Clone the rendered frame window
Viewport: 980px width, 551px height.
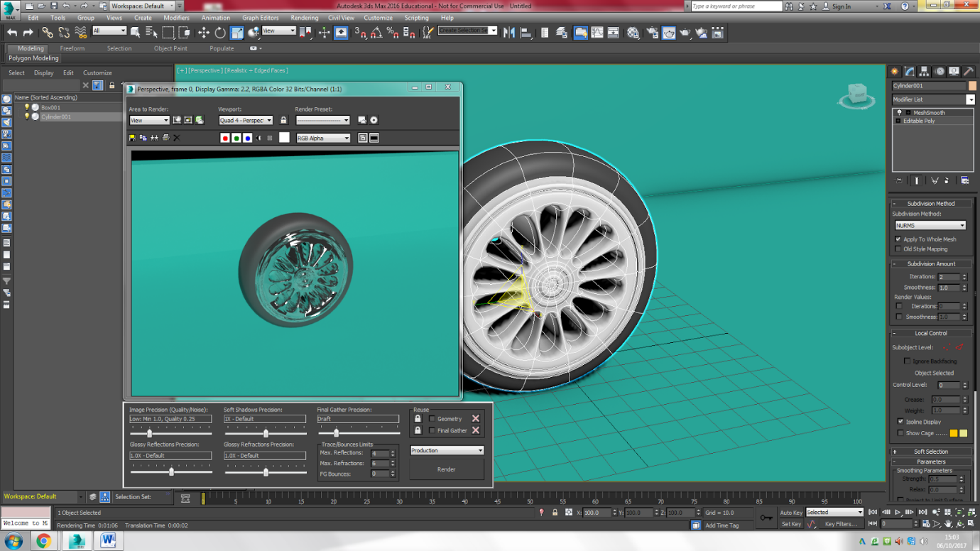click(x=154, y=138)
